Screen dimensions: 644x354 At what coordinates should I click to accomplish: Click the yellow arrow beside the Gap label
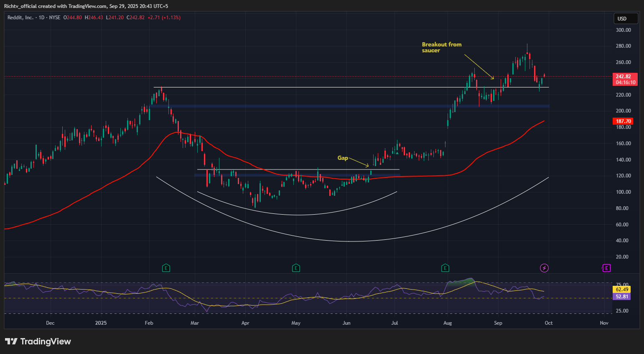click(359, 162)
